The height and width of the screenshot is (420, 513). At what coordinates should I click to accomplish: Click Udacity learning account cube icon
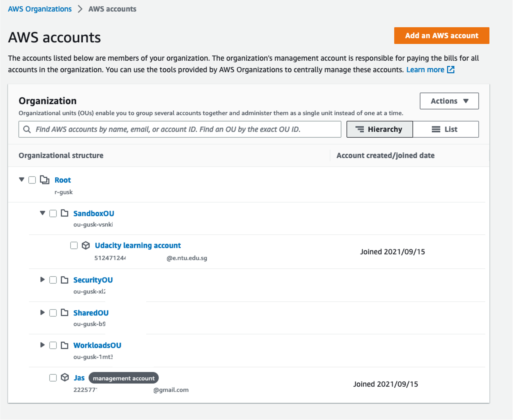point(86,245)
